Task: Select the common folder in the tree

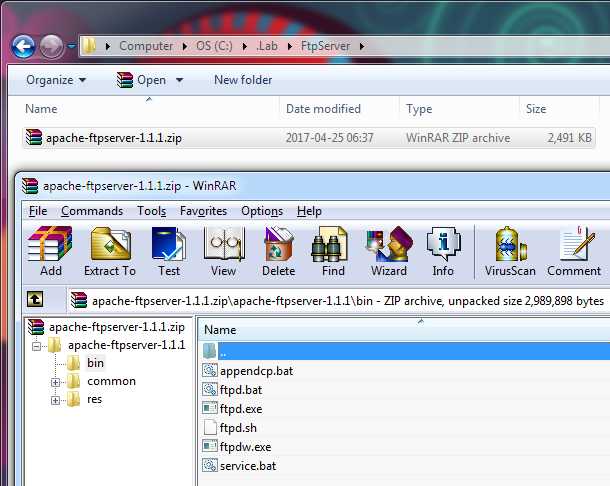Action: point(111,381)
